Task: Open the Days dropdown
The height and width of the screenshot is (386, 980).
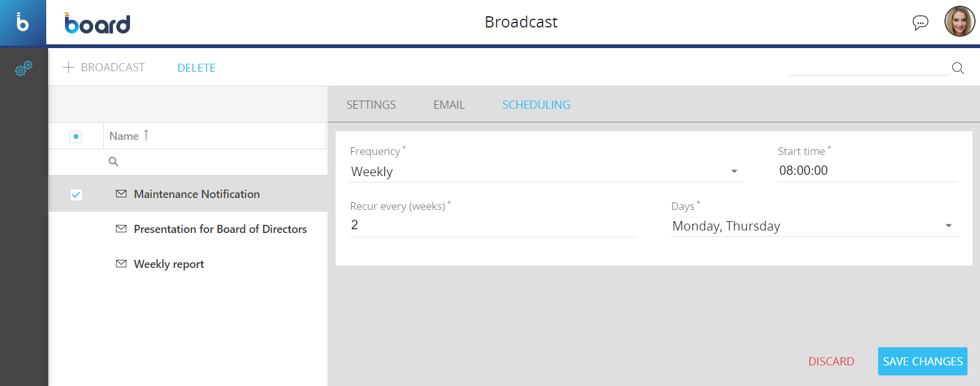Action: [x=948, y=226]
